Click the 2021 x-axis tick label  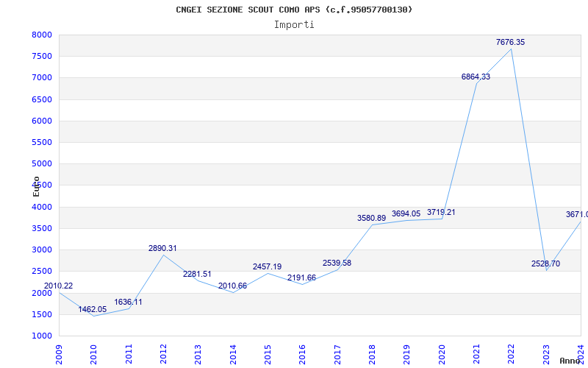(x=476, y=354)
